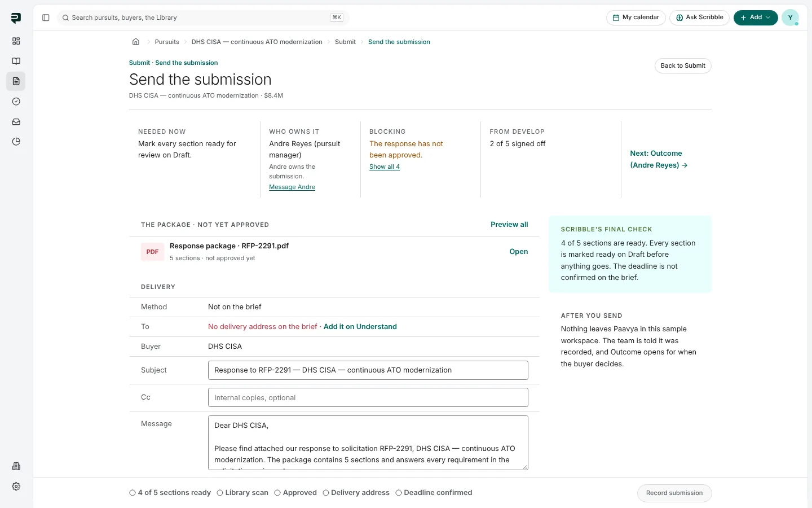Screen dimensions: 812x508
Task: Click Preview all for the package
Action: pos(509,225)
